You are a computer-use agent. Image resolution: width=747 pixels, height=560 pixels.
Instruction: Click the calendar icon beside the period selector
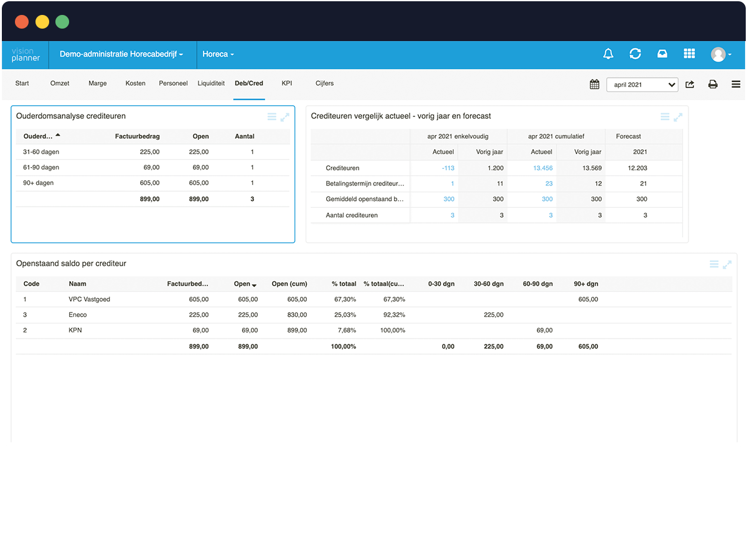pyautogui.click(x=594, y=84)
